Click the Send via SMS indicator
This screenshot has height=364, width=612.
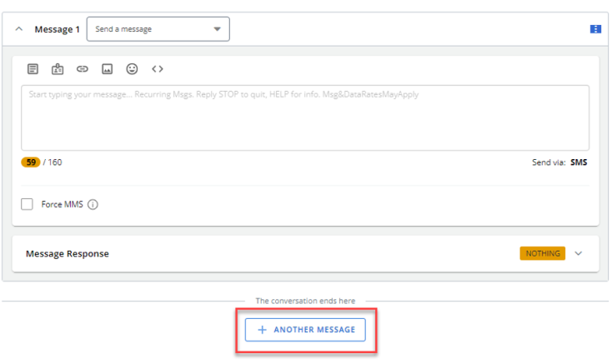(x=559, y=162)
